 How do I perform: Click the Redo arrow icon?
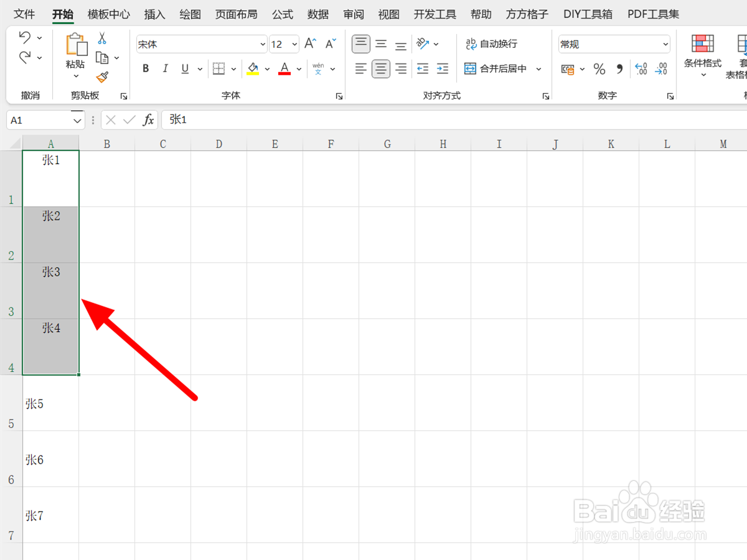pyautogui.click(x=24, y=58)
